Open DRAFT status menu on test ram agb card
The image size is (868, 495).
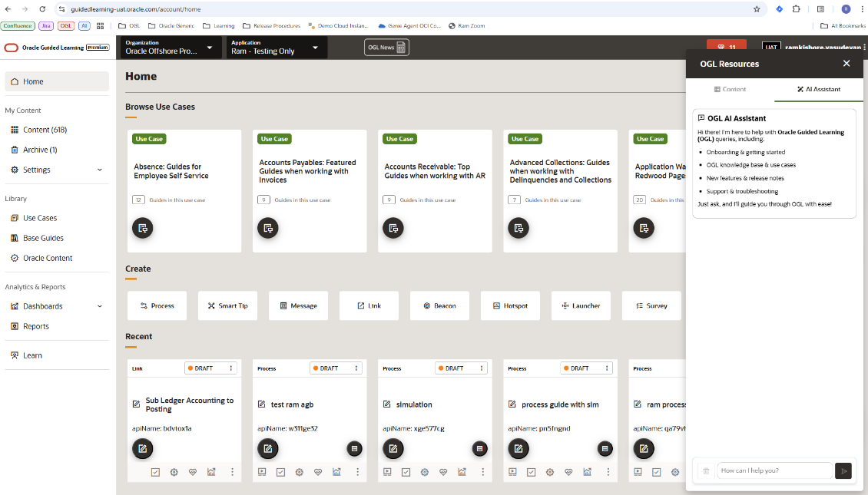[x=336, y=368]
